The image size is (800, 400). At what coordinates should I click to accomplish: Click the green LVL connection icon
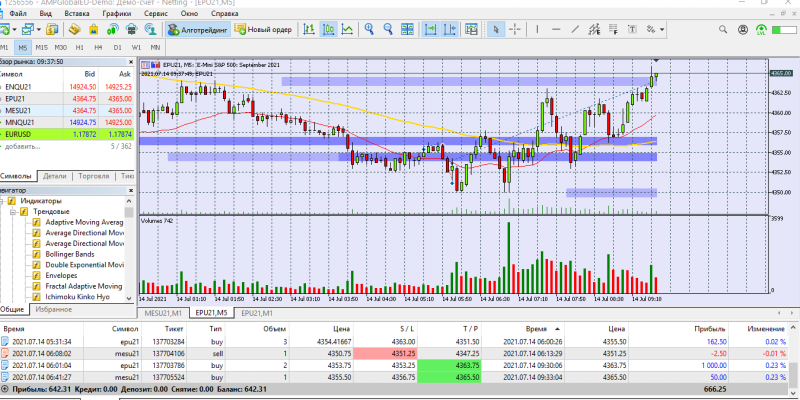[x=761, y=30]
